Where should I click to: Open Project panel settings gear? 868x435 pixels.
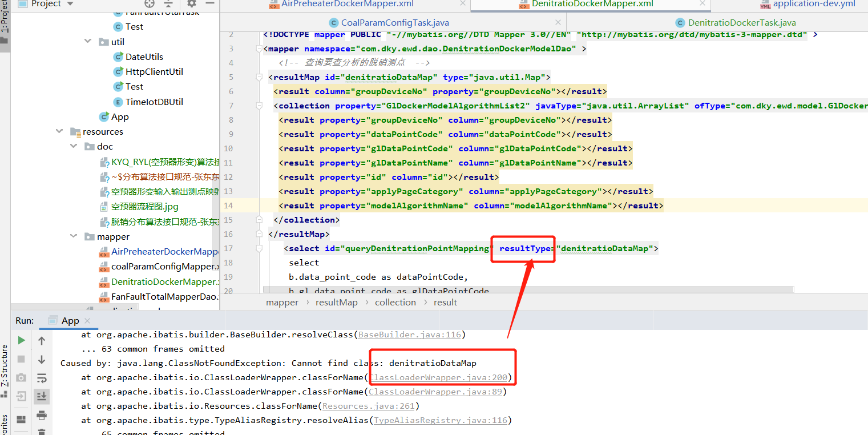click(x=192, y=3)
